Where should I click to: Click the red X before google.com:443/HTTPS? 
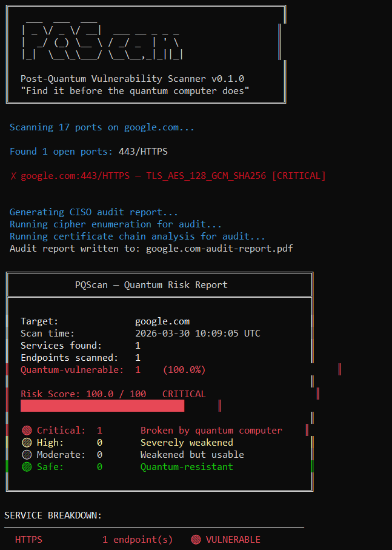[x=13, y=176]
